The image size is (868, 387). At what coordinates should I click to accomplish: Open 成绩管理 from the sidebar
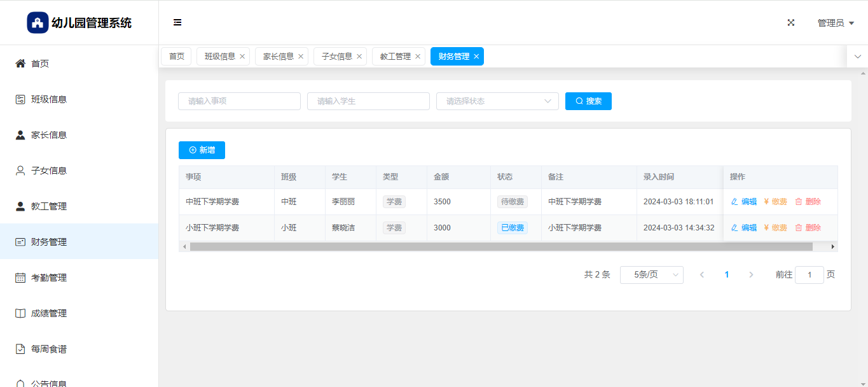coord(48,313)
